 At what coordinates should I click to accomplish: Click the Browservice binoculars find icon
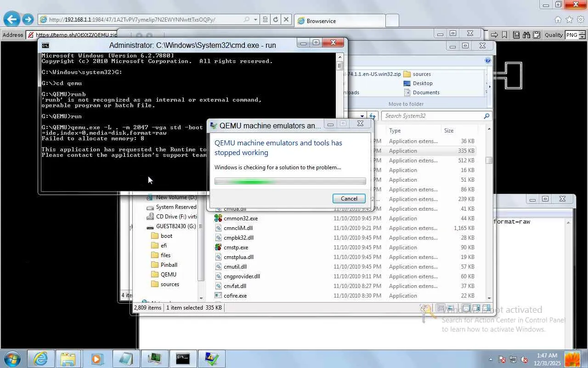pos(526,34)
